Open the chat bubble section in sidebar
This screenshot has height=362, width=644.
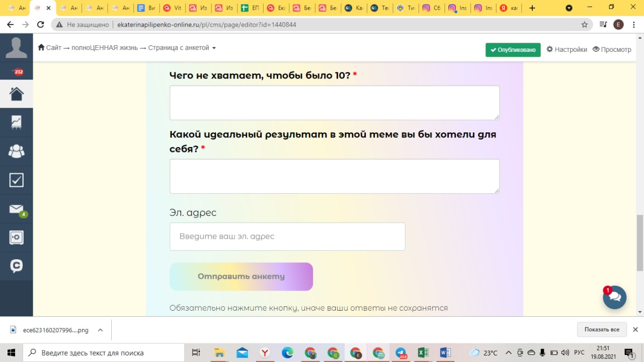tap(16, 266)
